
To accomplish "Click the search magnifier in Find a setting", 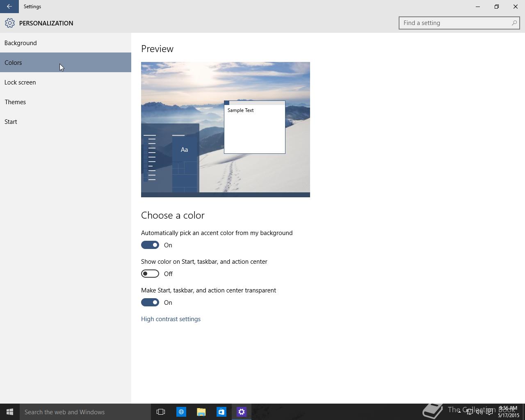I will pyautogui.click(x=514, y=23).
